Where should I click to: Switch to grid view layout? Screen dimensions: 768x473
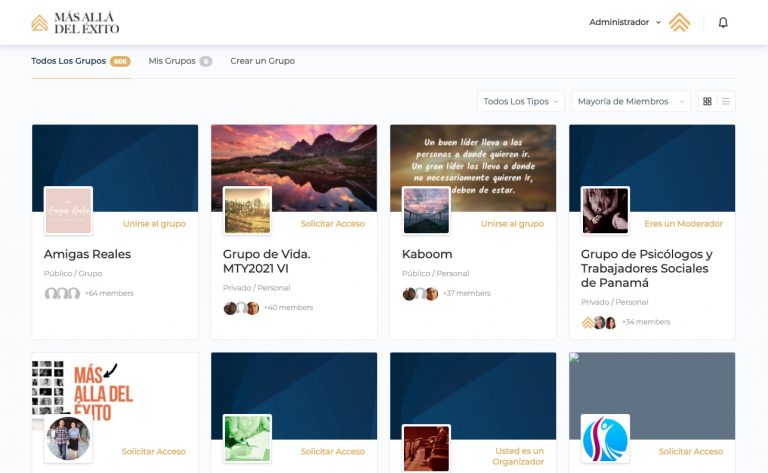click(707, 101)
